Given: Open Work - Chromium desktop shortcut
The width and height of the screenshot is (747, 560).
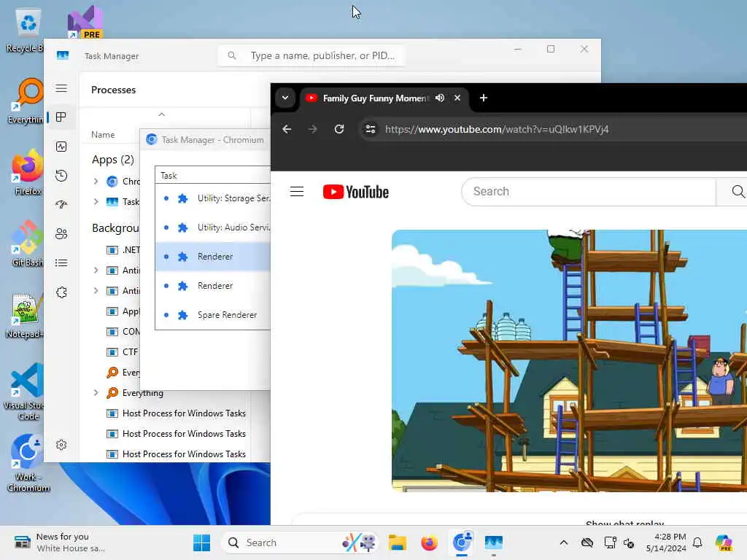Looking at the screenshot, I should pyautogui.click(x=28, y=463).
